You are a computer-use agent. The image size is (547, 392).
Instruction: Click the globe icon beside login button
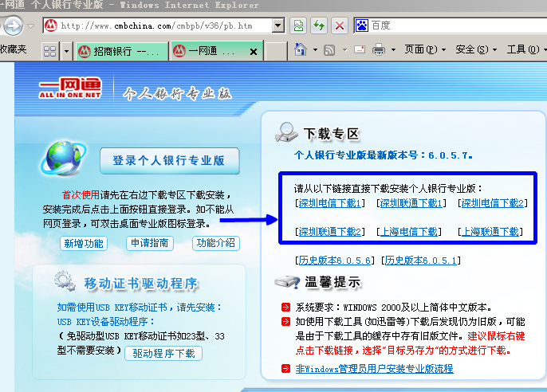coord(64,158)
